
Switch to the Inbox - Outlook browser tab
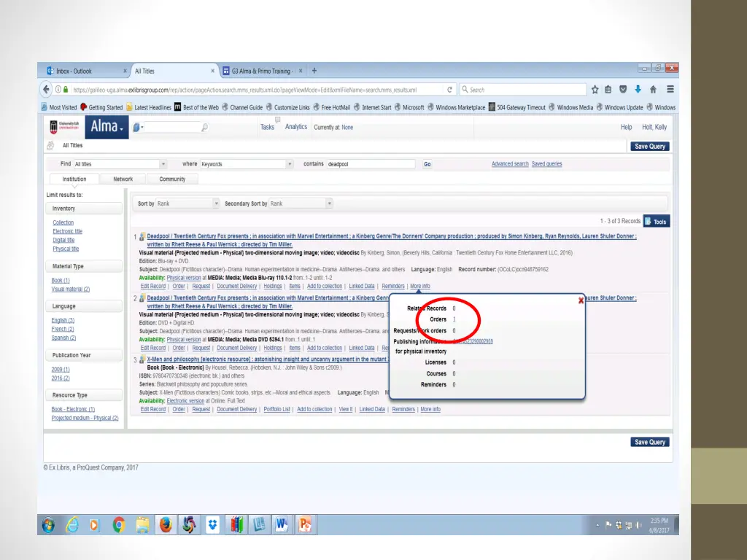tap(87, 71)
